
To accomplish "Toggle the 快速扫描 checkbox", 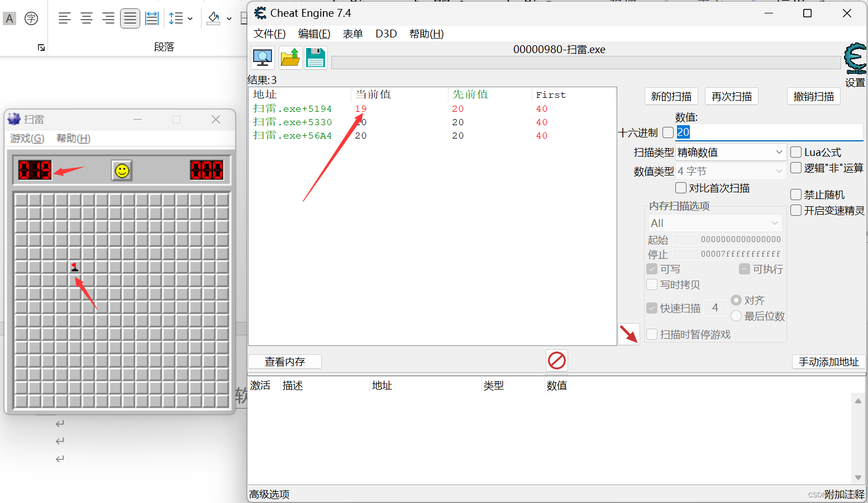I will 652,308.
